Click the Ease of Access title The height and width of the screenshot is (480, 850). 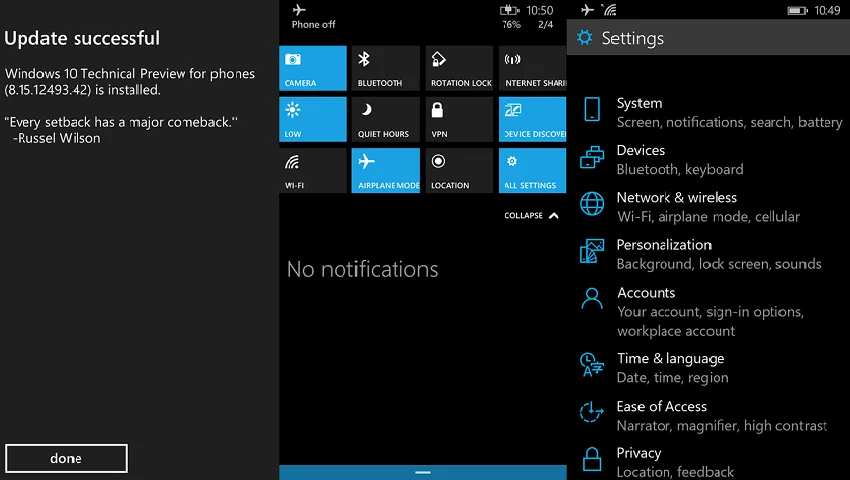click(662, 406)
